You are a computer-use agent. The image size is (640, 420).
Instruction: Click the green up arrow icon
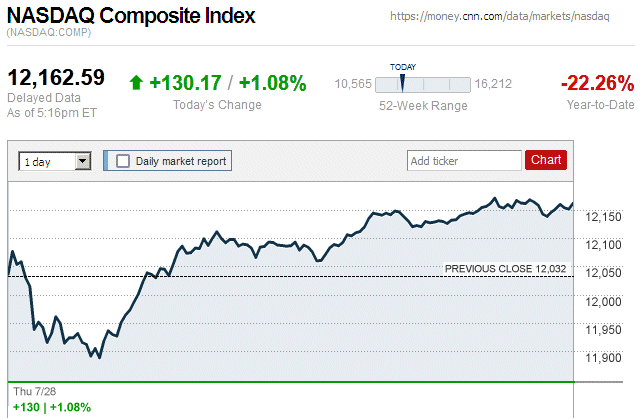137,83
